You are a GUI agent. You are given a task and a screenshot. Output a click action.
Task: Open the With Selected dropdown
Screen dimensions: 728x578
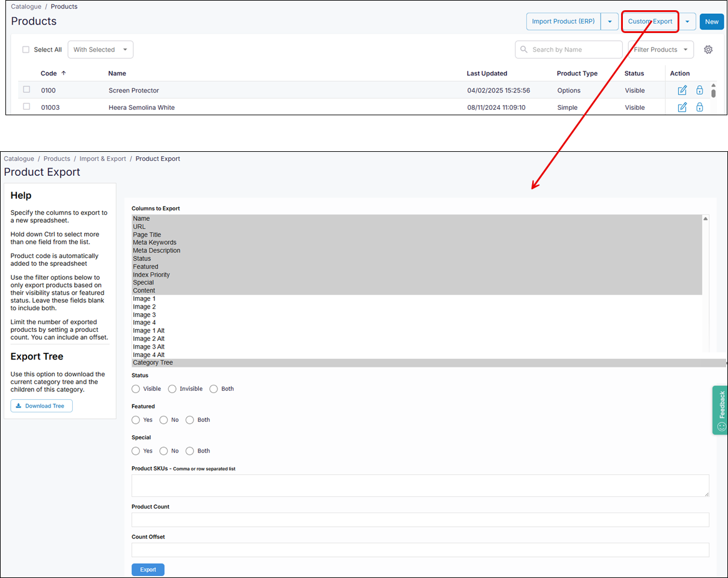pos(100,50)
